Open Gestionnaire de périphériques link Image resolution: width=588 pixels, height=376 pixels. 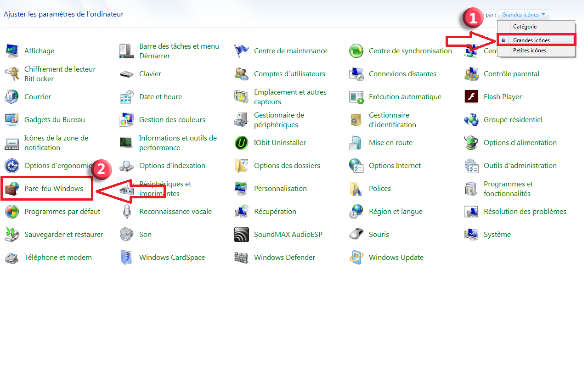pyautogui.click(x=279, y=120)
